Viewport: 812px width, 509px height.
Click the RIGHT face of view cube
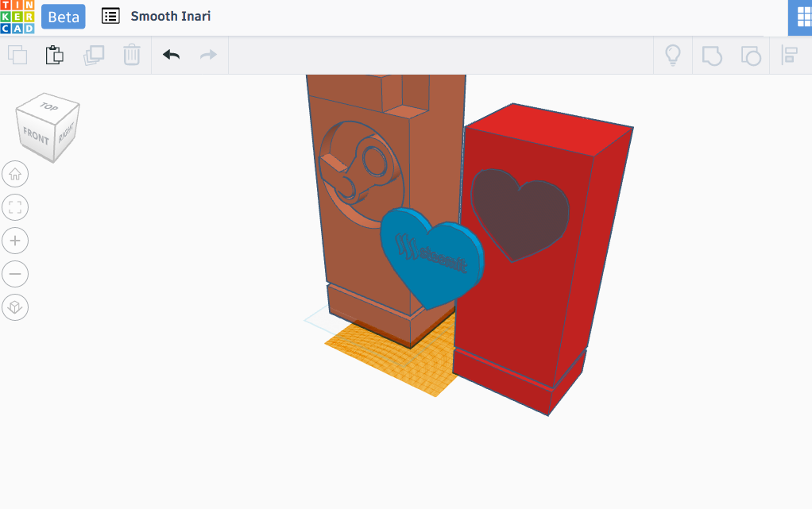click(66, 132)
